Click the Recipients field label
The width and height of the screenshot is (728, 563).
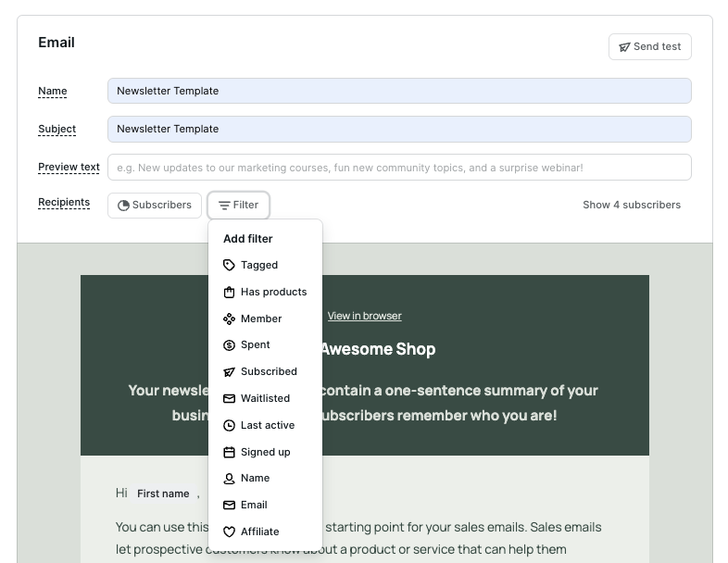[64, 203]
